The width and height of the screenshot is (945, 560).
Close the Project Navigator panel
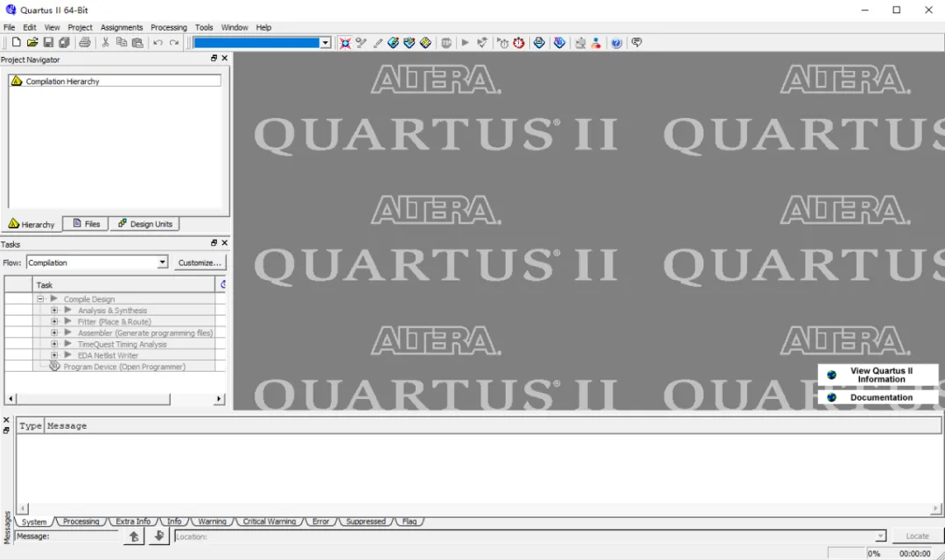coord(225,58)
